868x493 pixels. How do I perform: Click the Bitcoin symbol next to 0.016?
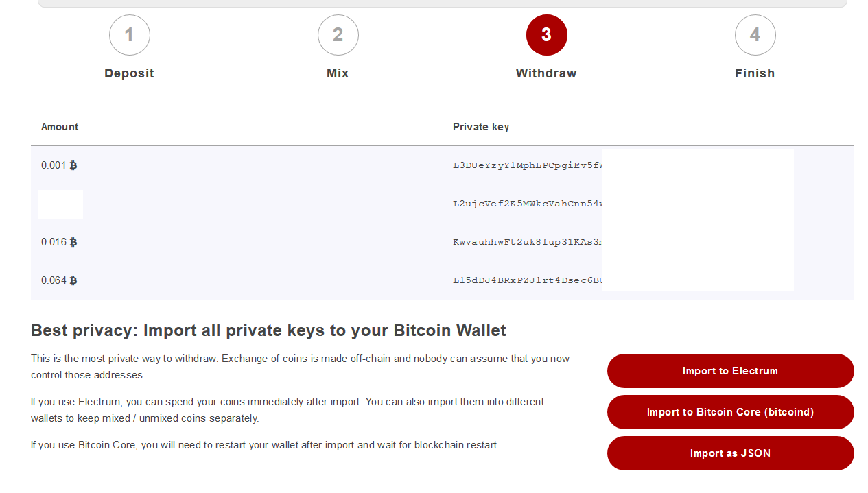pyautogui.click(x=73, y=242)
